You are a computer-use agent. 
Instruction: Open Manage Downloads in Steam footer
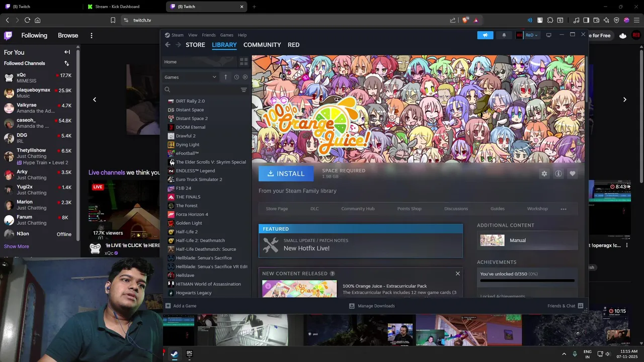372,306
